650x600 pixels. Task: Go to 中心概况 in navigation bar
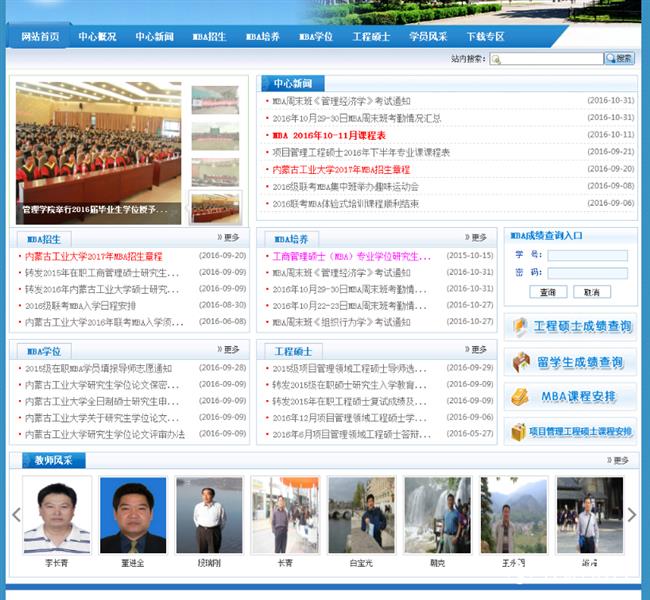coord(97,37)
